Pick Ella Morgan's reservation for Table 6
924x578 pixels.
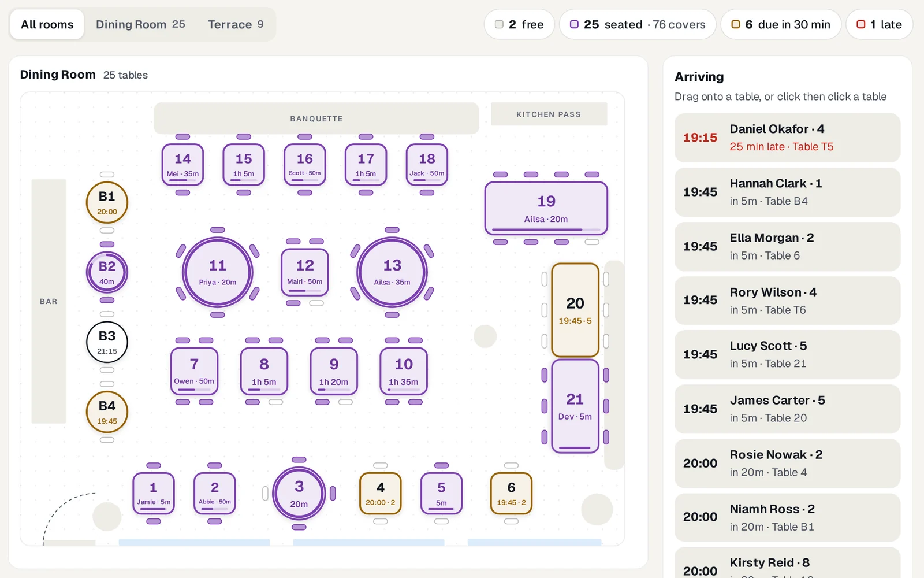click(787, 246)
